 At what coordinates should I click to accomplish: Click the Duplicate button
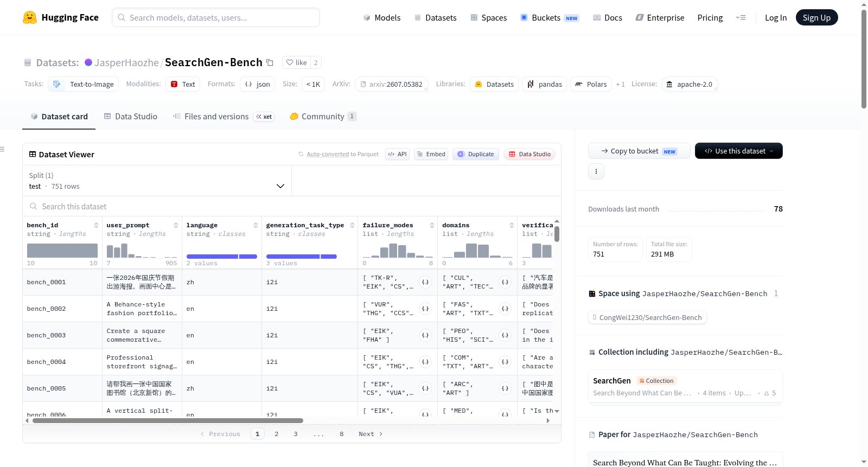pyautogui.click(x=476, y=154)
